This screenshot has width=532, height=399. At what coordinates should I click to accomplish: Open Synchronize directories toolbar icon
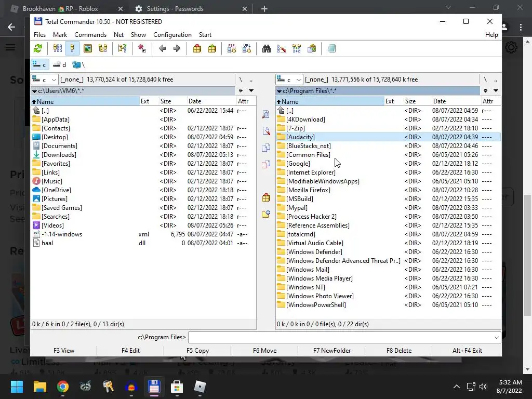(x=297, y=48)
